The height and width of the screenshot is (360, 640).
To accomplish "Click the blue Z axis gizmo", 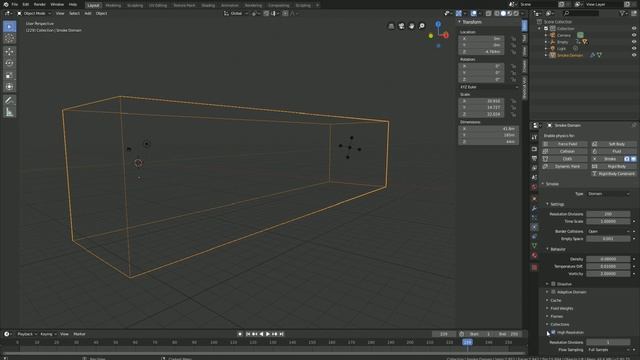I will pyautogui.click(x=438, y=24).
